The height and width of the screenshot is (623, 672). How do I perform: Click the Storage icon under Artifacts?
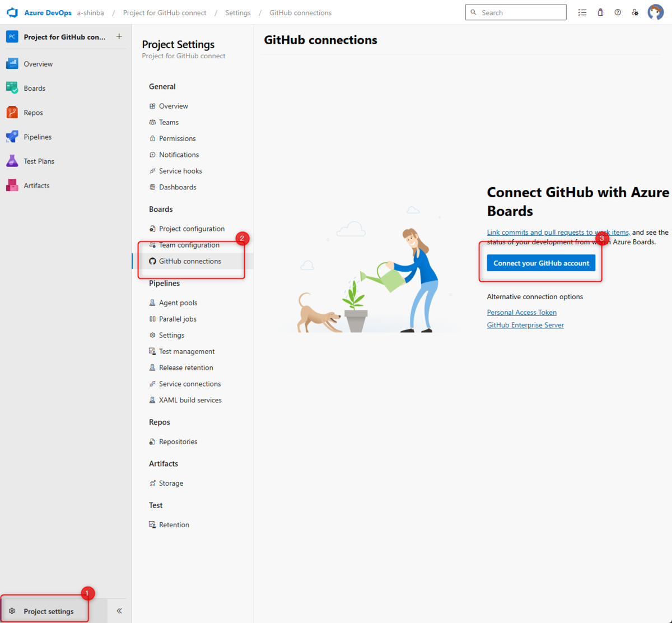pos(152,483)
